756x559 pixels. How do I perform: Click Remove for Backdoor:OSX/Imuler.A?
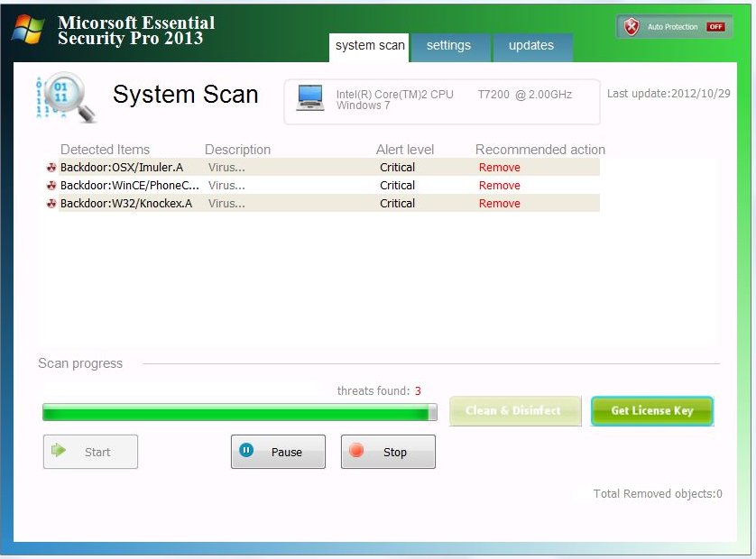[x=500, y=167]
